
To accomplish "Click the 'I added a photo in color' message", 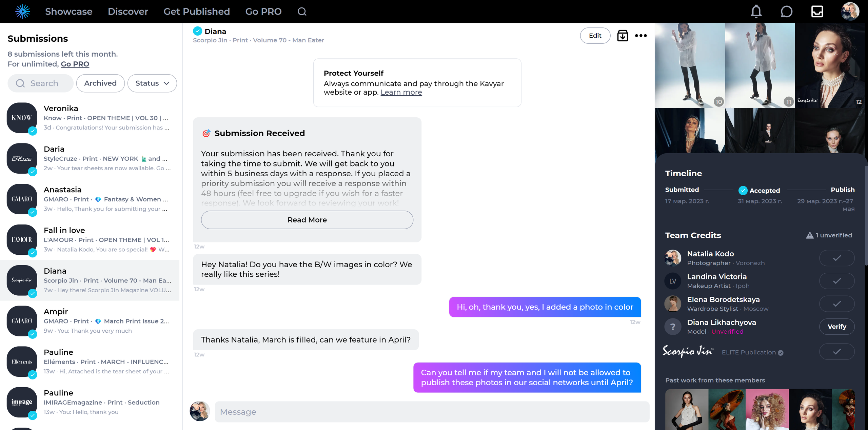I will (545, 307).
